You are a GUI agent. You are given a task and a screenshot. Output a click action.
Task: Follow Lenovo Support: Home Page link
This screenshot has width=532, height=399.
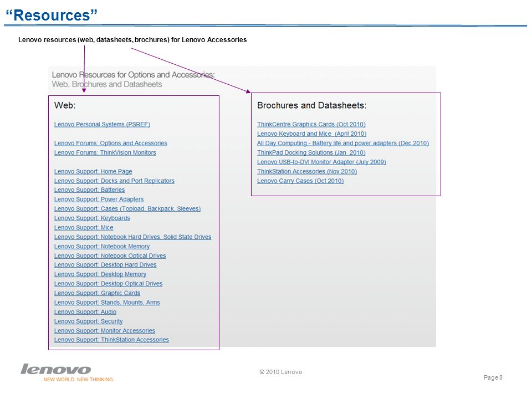tap(93, 171)
